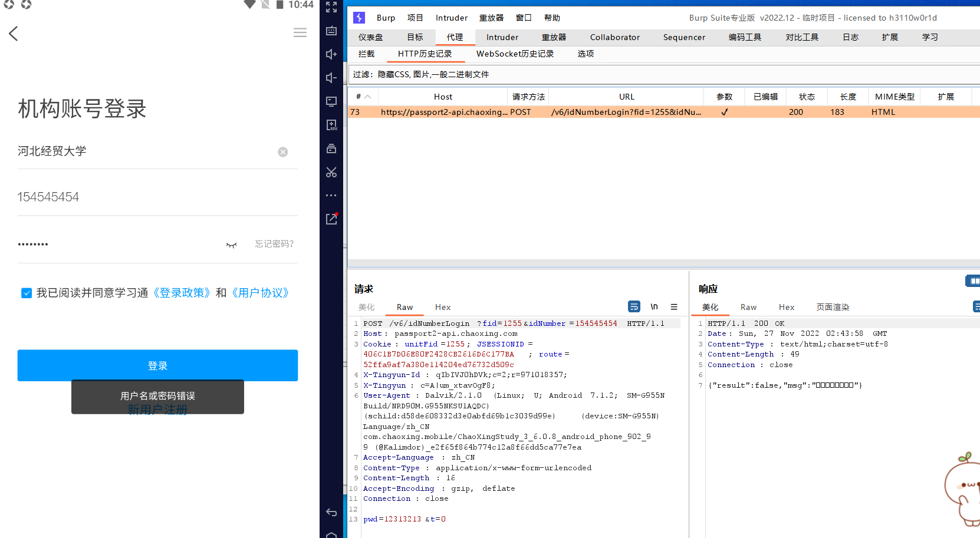Click emulator Android back icon
This screenshot has height=538, width=980.
331,513
